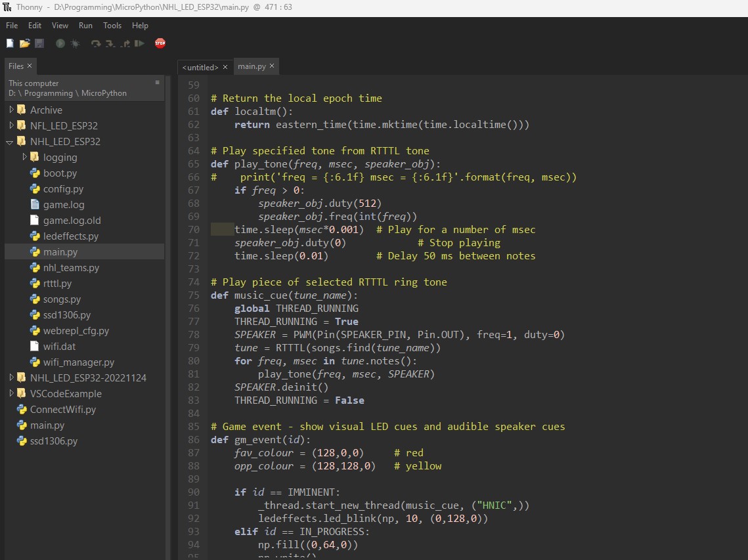Click the Open file folder icon

point(25,43)
